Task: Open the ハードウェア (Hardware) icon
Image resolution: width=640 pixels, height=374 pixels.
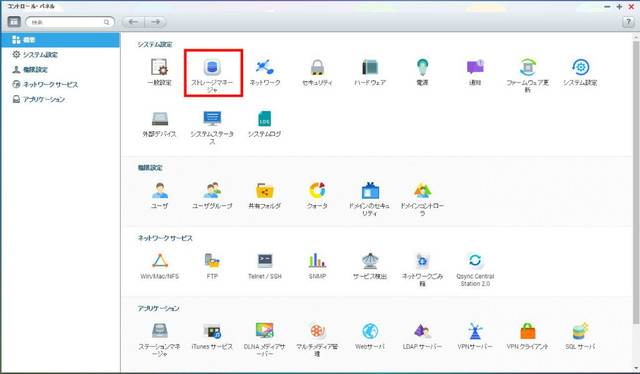Action: tap(370, 67)
